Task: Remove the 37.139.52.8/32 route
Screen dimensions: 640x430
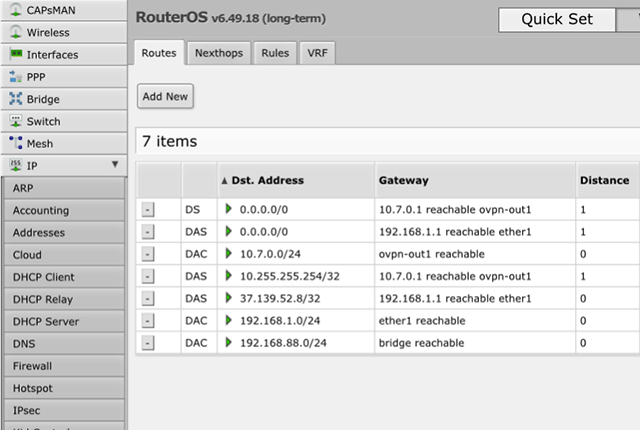Action: point(148,299)
